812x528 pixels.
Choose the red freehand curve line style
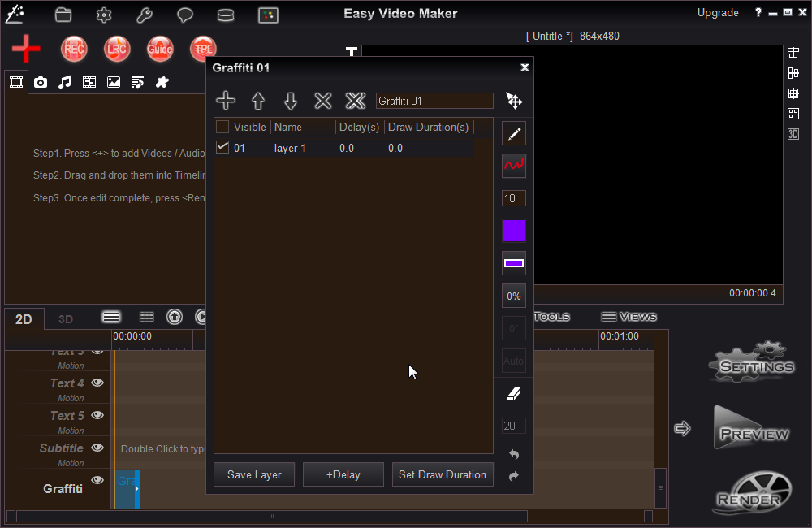[x=514, y=166]
